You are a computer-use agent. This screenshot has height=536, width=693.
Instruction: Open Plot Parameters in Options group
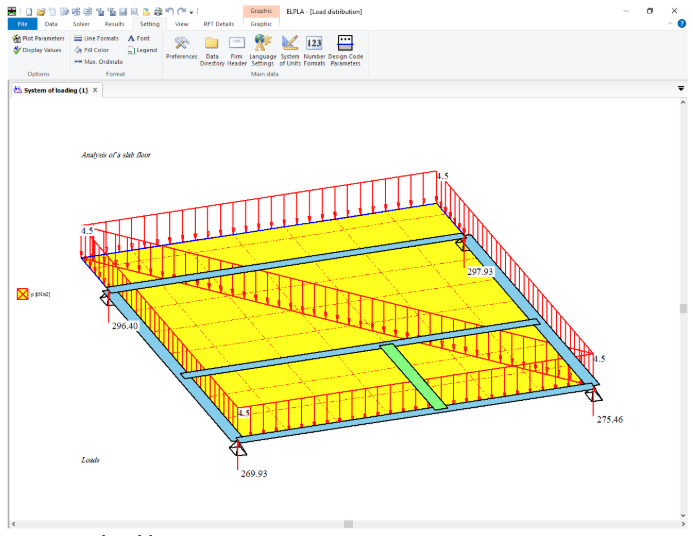[38, 38]
